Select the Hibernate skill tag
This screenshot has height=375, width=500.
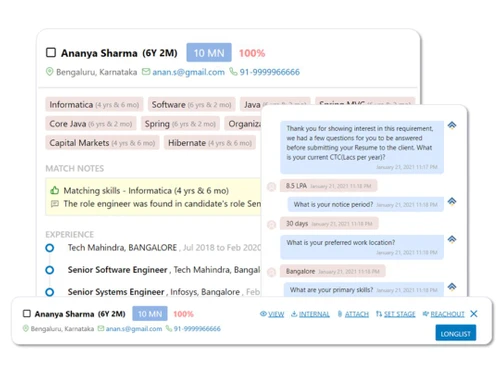(x=210, y=143)
